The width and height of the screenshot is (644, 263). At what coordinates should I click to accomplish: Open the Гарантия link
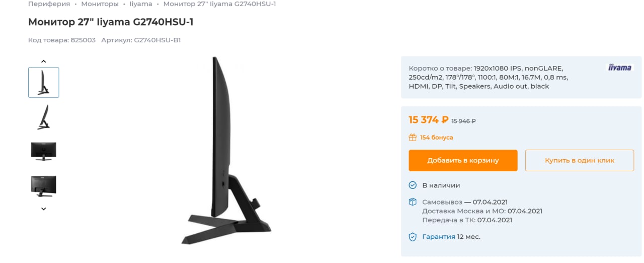point(439,237)
